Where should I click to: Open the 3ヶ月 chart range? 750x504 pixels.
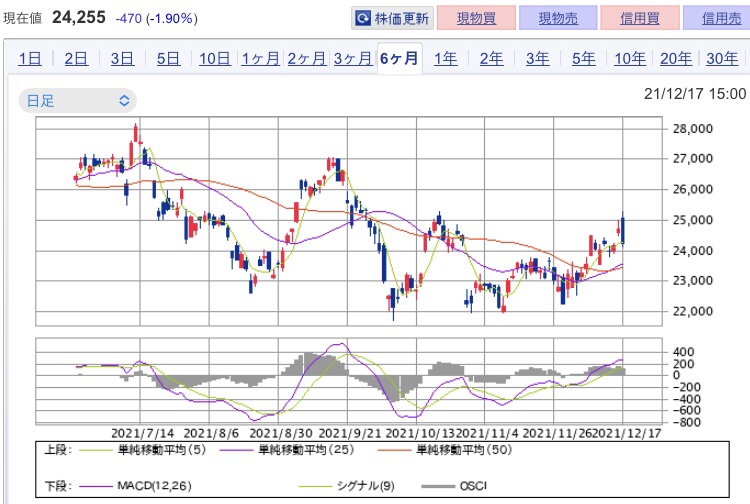pos(353,58)
